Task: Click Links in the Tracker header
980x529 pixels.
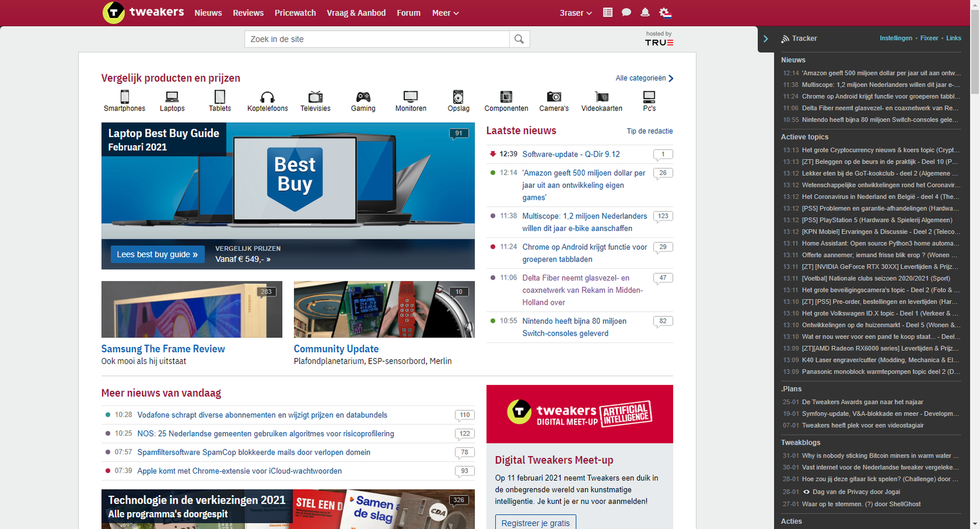Action: [x=954, y=38]
